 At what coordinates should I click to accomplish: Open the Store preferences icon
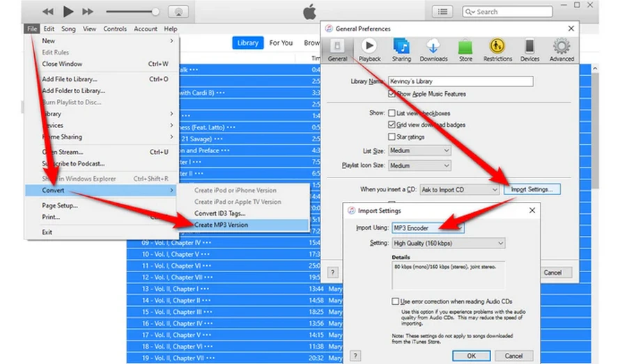[465, 50]
